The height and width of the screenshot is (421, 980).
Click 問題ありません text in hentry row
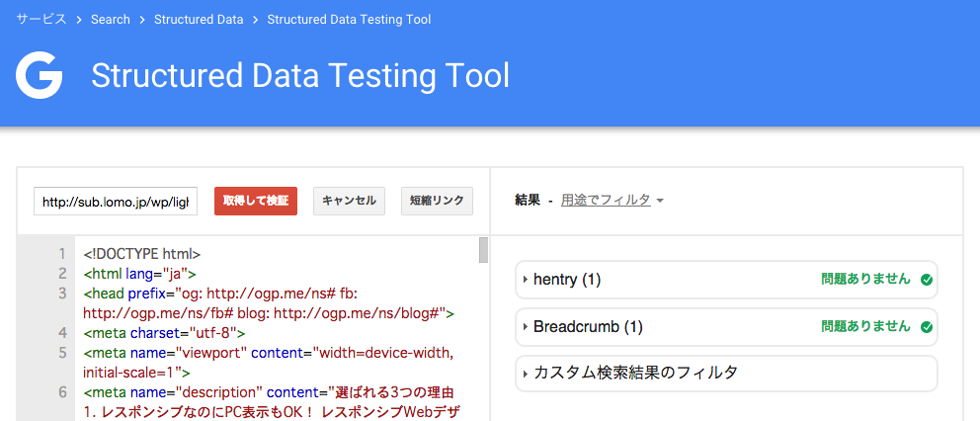tap(865, 279)
